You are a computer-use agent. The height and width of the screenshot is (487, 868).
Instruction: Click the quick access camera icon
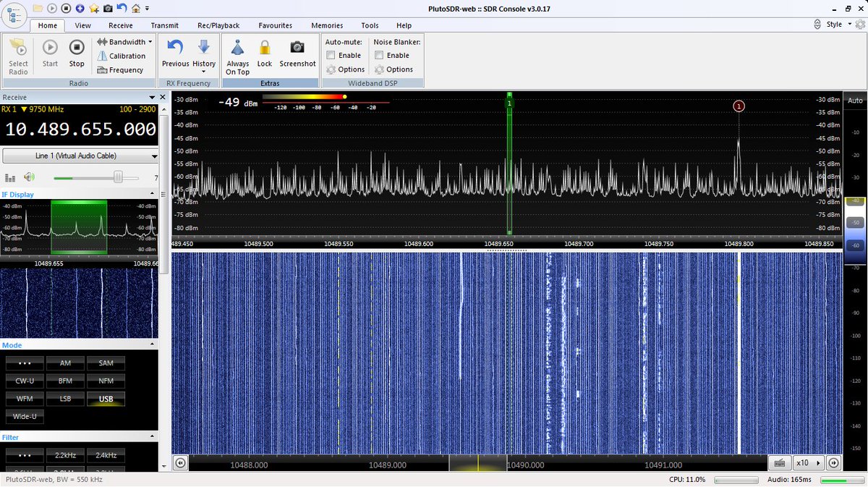click(108, 8)
